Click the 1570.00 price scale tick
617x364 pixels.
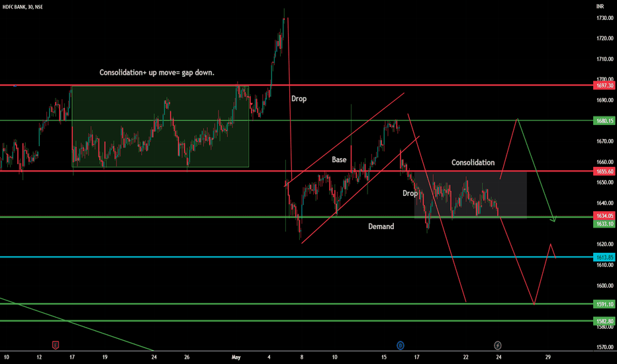pyautogui.click(x=605, y=347)
